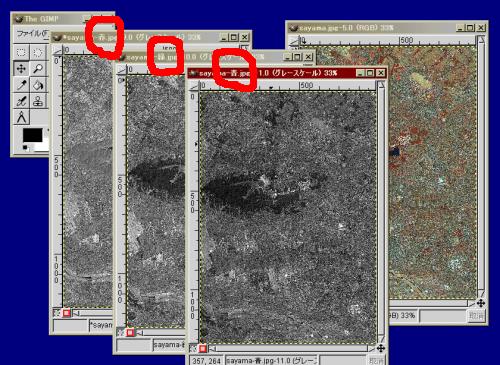Open ruler-corner menu arrow of RGB window
This screenshot has height=365, width=500.
[x=294, y=41]
